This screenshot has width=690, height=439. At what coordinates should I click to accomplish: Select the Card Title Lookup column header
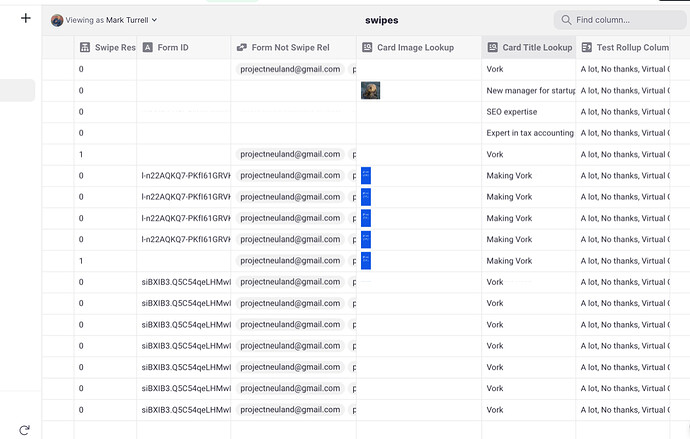536,47
